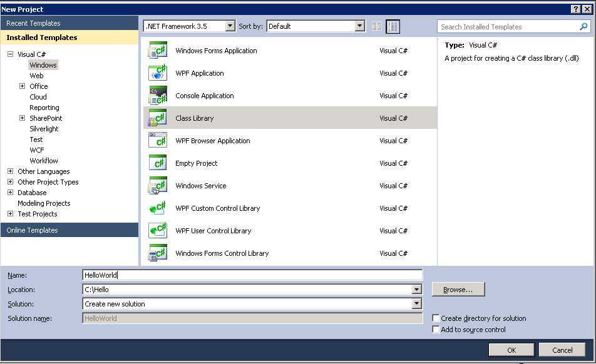This screenshot has width=596, height=364.
Task: Select the Empty Project template name
Action: click(x=197, y=163)
